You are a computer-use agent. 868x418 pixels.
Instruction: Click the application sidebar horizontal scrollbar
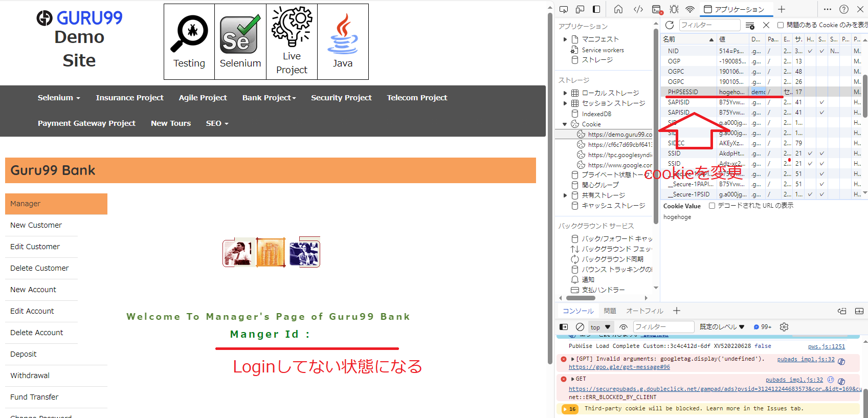pyautogui.click(x=581, y=298)
